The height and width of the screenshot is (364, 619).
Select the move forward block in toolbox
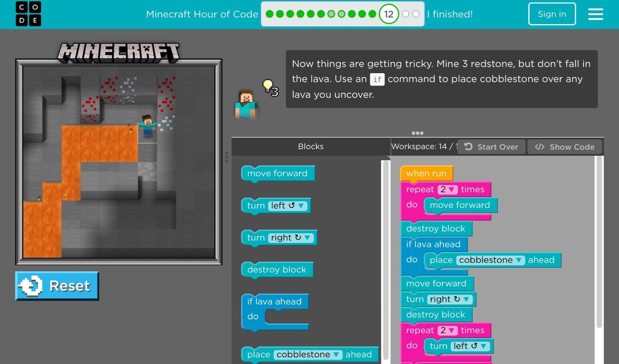point(278,173)
